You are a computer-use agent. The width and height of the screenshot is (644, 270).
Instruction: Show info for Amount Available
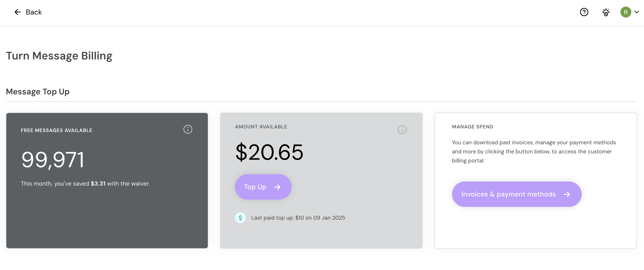click(402, 130)
